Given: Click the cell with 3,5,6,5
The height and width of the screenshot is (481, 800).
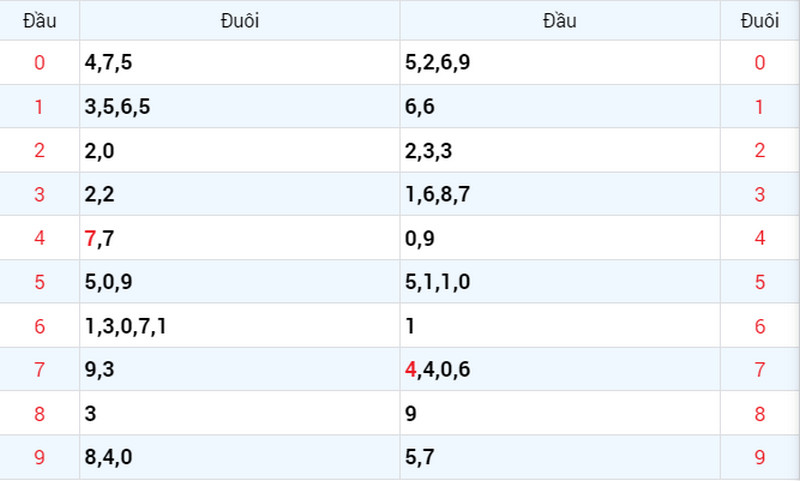Looking at the screenshot, I should [240, 107].
